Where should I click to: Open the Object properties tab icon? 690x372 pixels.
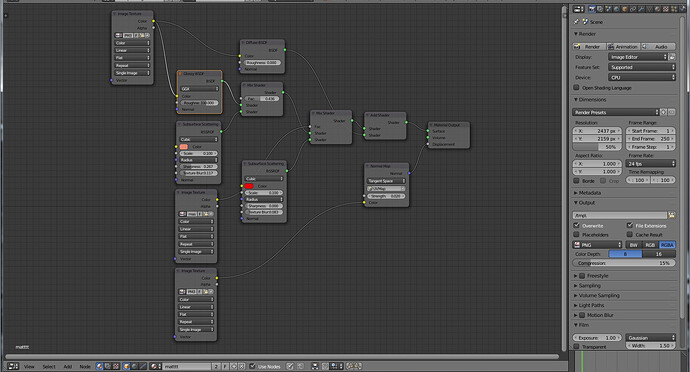coord(625,9)
